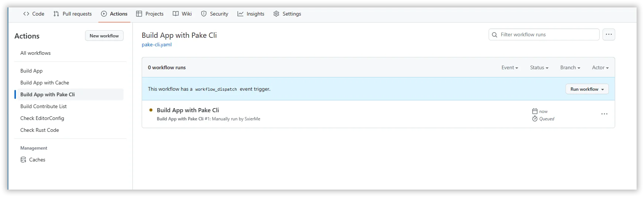Click the Wiki book icon
Viewport: 644px width, 197px height.
point(176,14)
